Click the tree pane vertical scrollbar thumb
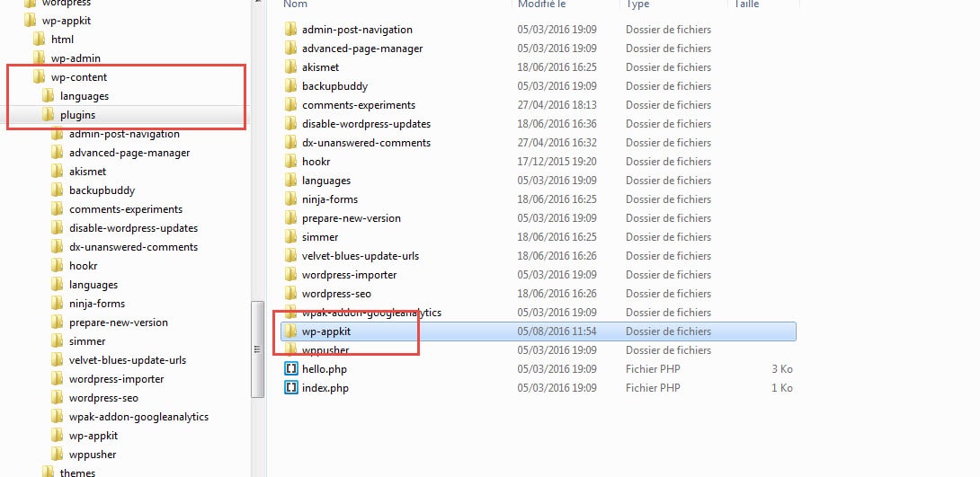Image resolution: width=980 pixels, height=477 pixels. tap(257, 349)
